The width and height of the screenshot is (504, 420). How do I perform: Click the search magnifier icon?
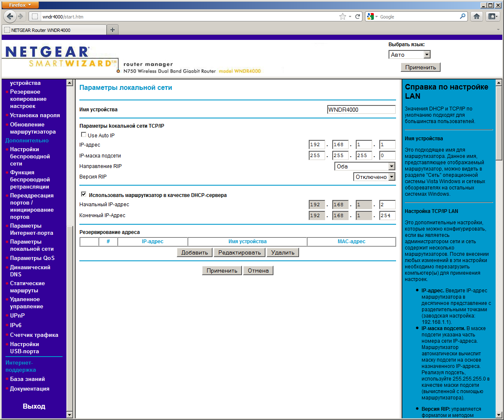(462, 17)
